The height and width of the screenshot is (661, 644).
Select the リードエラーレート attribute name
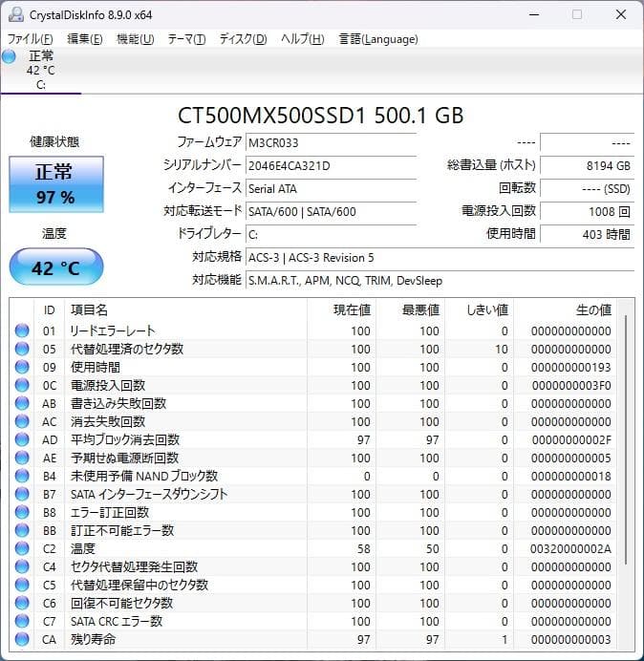click(113, 330)
